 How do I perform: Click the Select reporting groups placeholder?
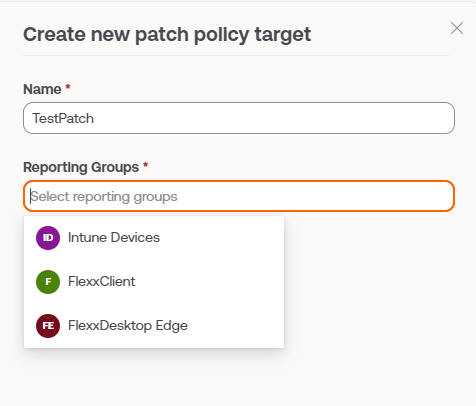pos(104,196)
